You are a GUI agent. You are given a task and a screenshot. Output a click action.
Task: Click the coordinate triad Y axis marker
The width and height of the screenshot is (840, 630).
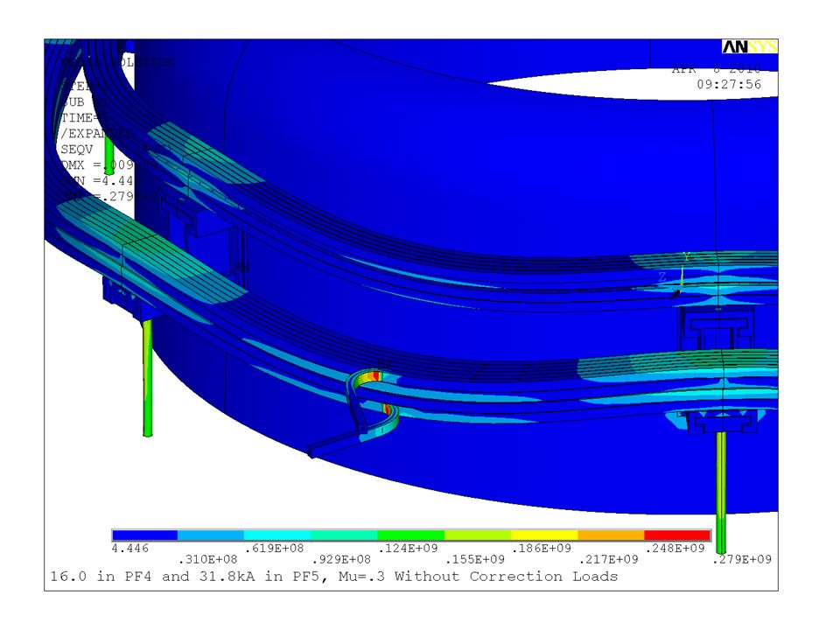685,257
